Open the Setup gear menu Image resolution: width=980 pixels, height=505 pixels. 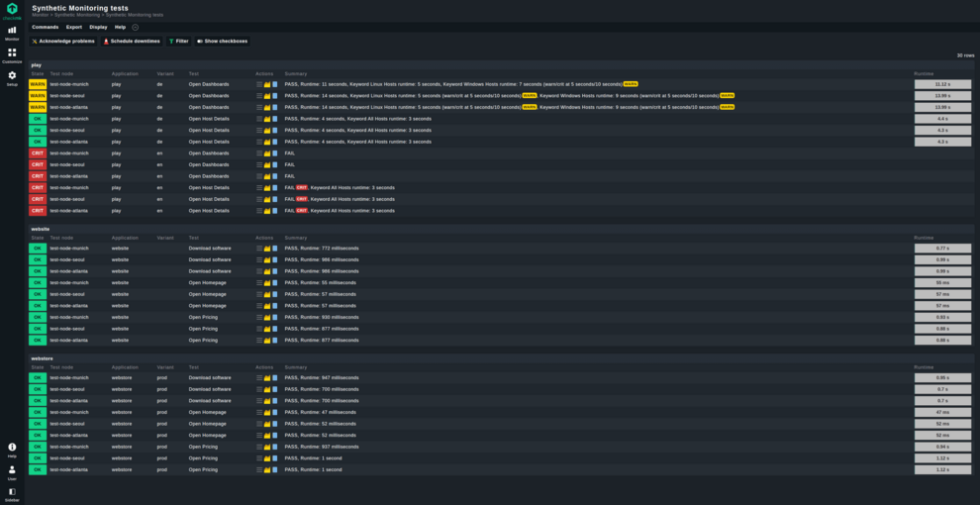[12, 76]
